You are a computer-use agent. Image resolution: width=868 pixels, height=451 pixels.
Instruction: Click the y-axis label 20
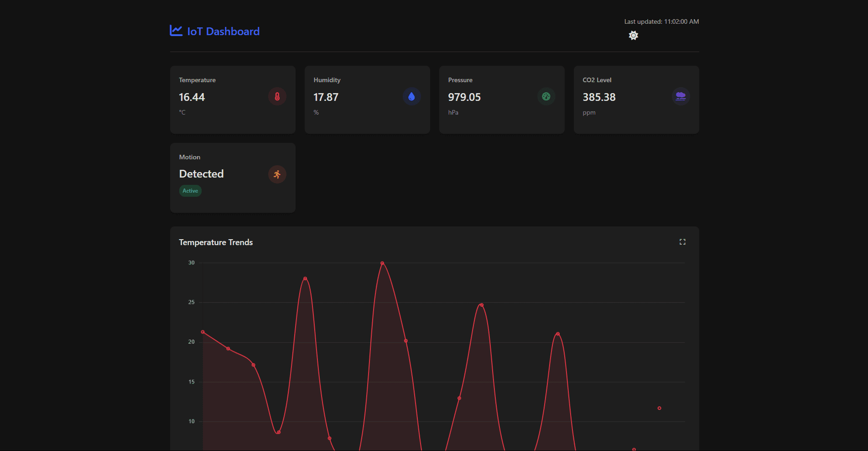(x=192, y=342)
